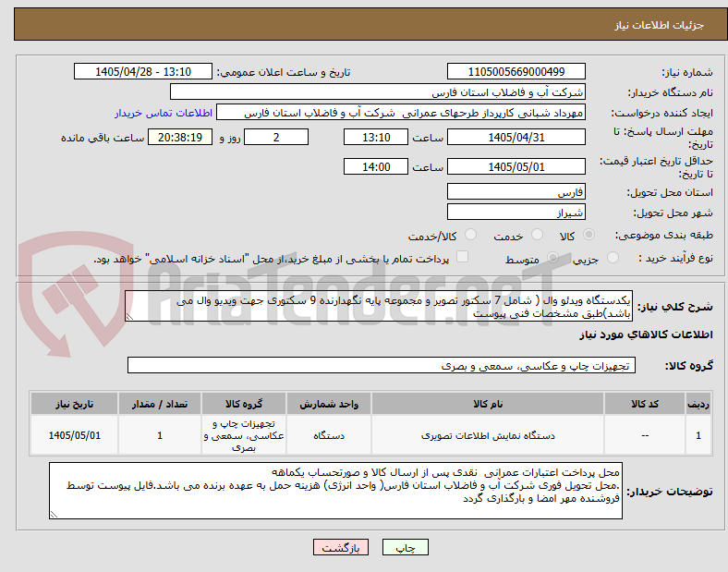Click response deadline date 1405/04/31

click(x=516, y=138)
